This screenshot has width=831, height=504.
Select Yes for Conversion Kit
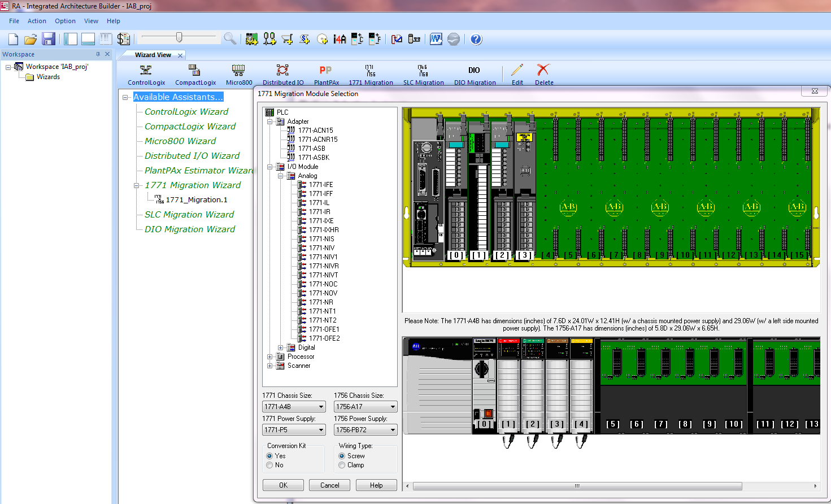[269, 456]
